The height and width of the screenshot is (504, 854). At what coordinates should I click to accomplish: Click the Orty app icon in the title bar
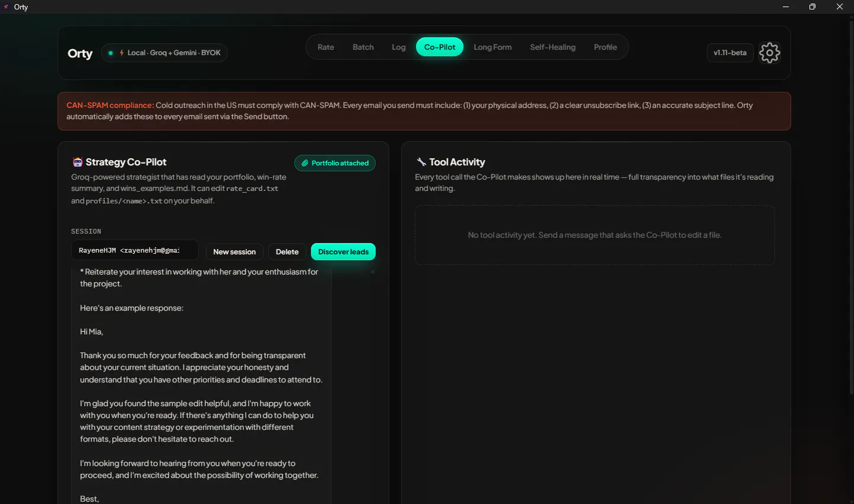[x=7, y=7]
